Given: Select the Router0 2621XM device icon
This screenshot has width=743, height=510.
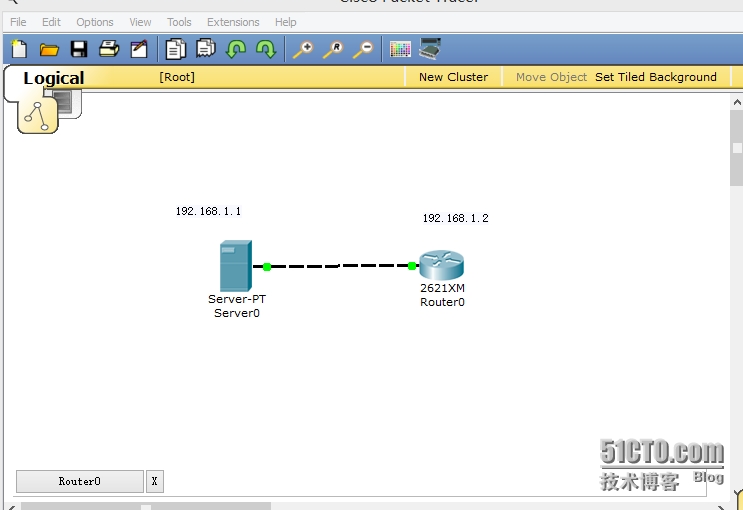Looking at the screenshot, I should point(442,265).
